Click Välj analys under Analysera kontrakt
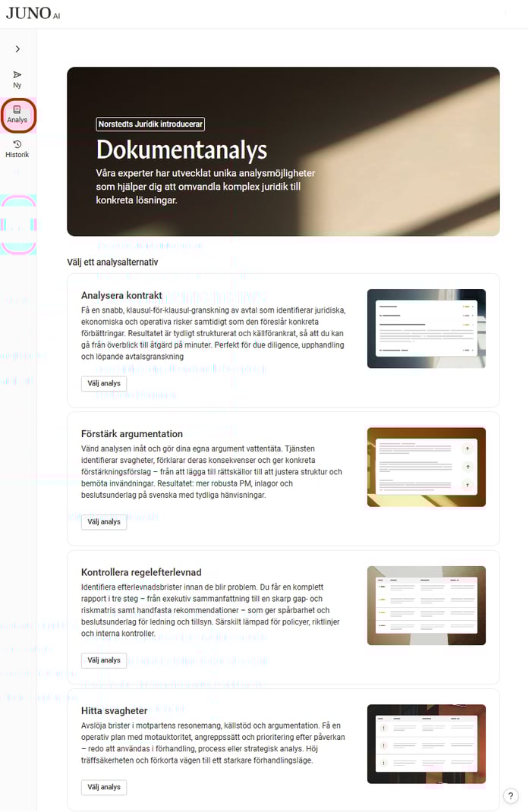Screen dimensions: 529x812 pyautogui.click(x=104, y=383)
